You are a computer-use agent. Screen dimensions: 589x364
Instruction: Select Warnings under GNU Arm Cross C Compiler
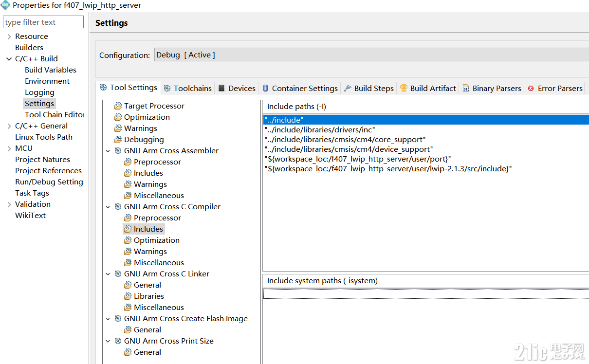pyautogui.click(x=150, y=252)
